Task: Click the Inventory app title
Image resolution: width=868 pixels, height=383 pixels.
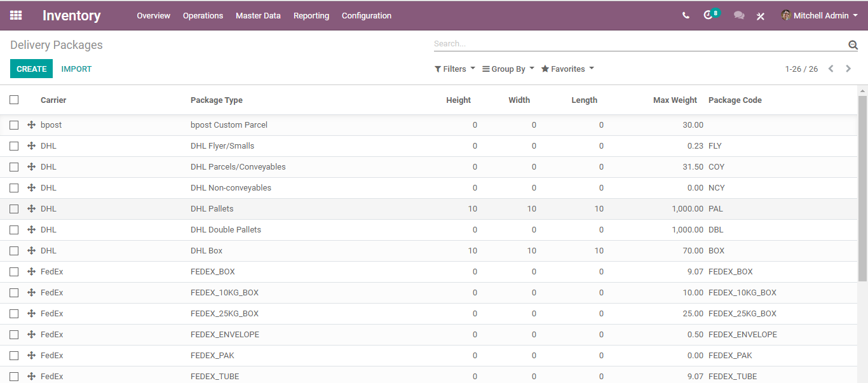Action: [x=71, y=16]
